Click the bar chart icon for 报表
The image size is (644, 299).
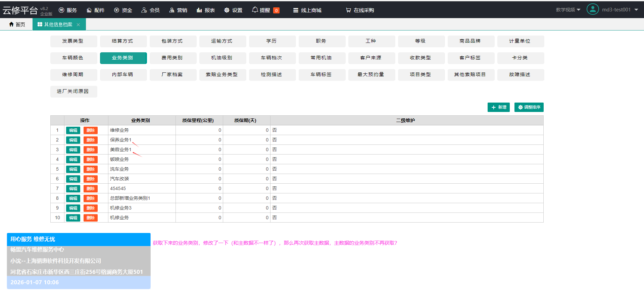[199, 10]
